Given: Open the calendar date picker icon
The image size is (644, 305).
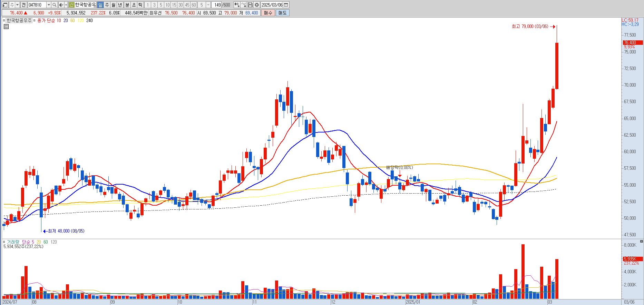Looking at the screenshot, I should coord(286,5).
